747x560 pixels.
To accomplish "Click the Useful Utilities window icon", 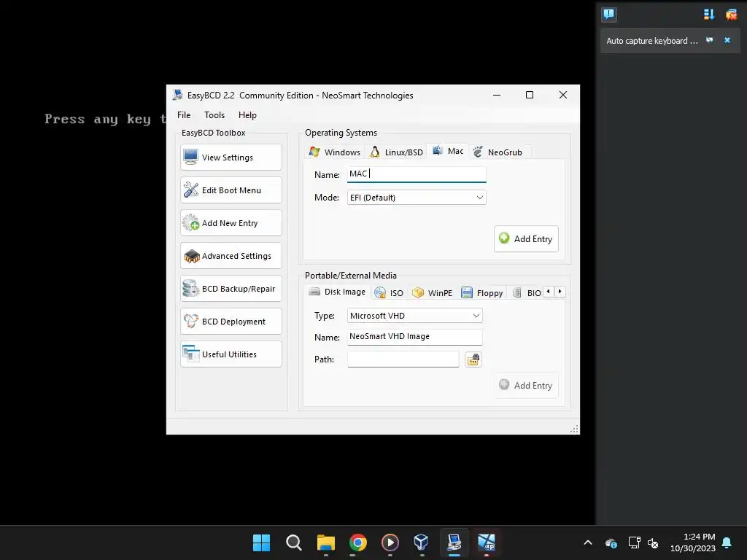I will coord(191,354).
